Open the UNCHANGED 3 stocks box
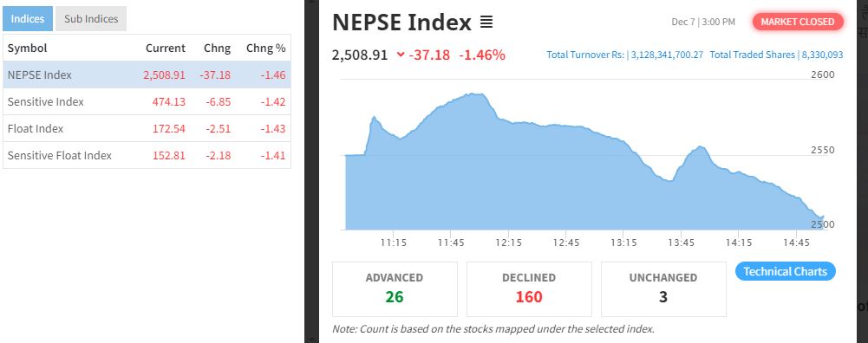The image size is (868, 343). [x=663, y=288]
